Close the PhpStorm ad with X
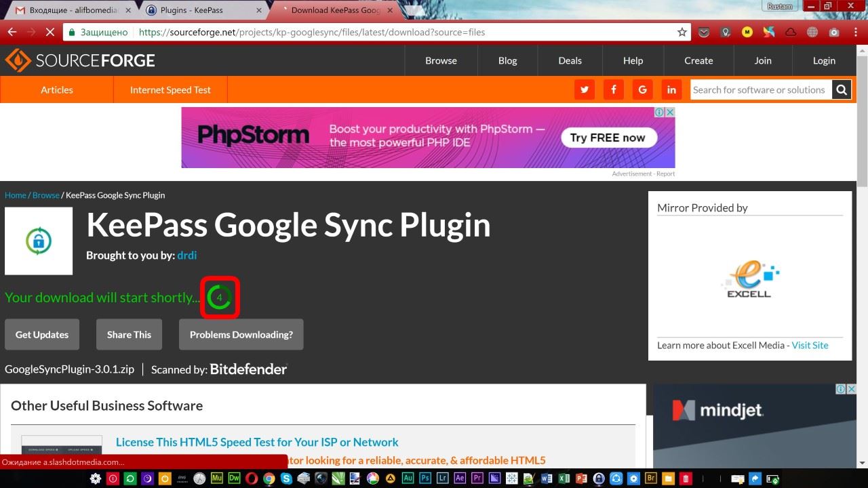Viewport: 868px width, 488px height. [671, 112]
